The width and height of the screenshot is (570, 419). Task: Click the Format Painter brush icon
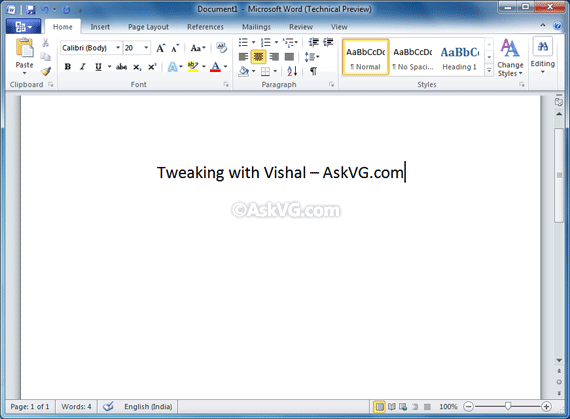pyautogui.click(x=46, y=71)
